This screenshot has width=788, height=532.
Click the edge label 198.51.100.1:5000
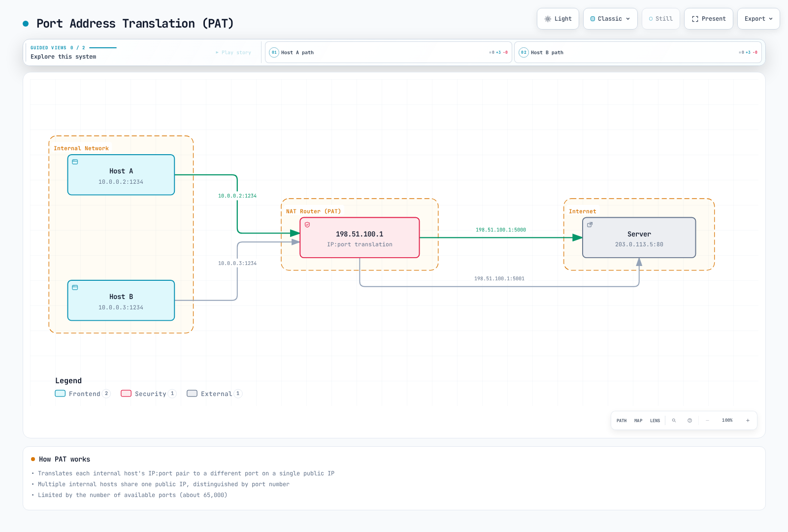pos(501,230)
